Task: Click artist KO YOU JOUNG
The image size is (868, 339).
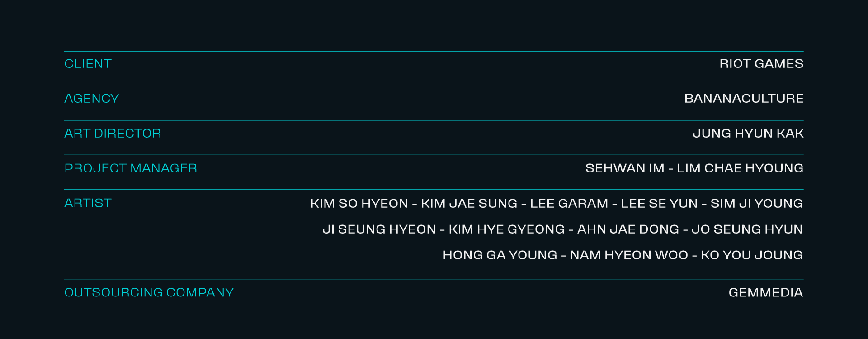Action: (752, 255)
